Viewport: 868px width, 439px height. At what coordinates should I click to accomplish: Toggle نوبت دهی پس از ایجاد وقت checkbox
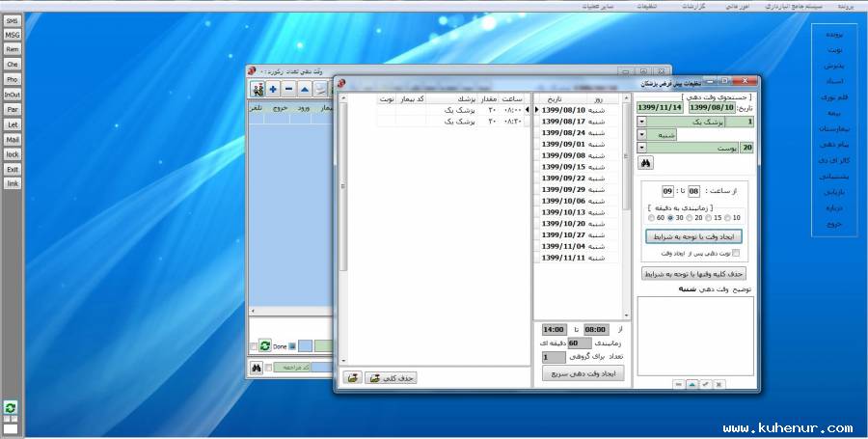click(736, 253)
